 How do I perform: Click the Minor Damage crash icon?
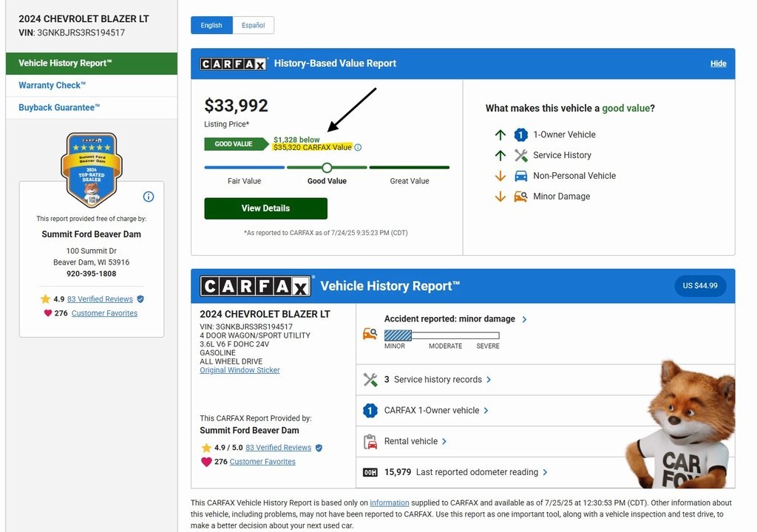point(520,197)
